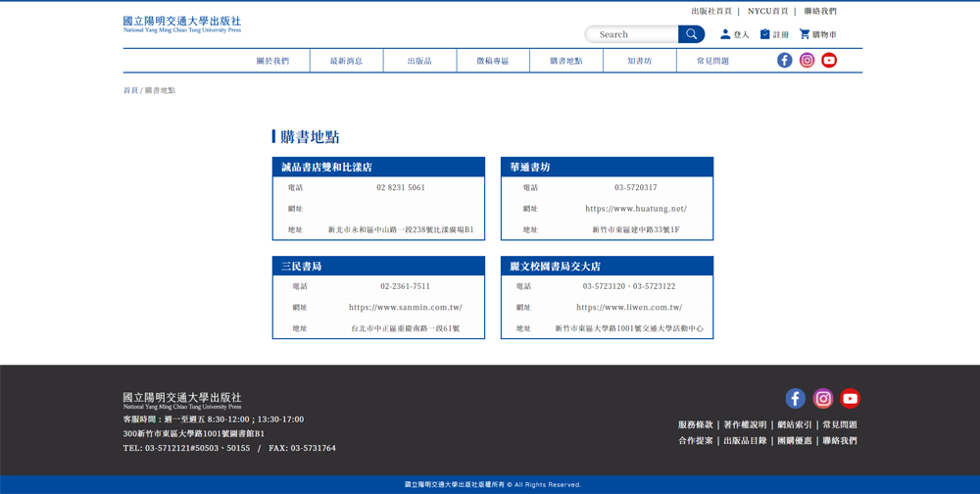Open Facebook icon in footer
Screen dimensions: 980x494
[x=796, y=398]
